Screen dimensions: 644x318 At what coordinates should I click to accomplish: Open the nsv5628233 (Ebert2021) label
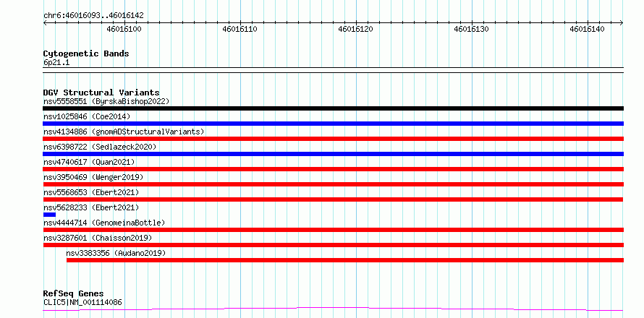[x=91, y=207]
